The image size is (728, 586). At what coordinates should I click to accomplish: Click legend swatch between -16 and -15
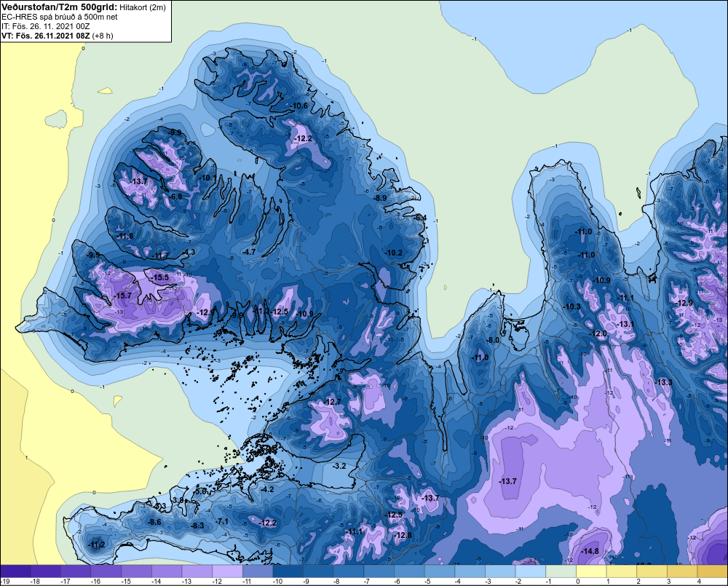point(107,571)
